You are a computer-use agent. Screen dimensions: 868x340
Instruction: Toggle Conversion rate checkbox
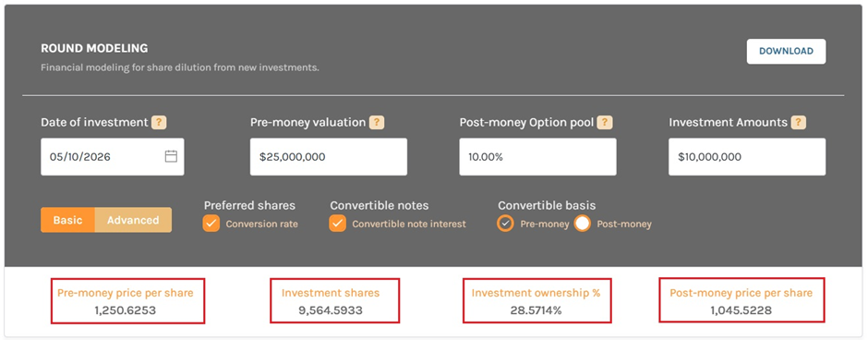pyautogui.click(x=211, y=224)
